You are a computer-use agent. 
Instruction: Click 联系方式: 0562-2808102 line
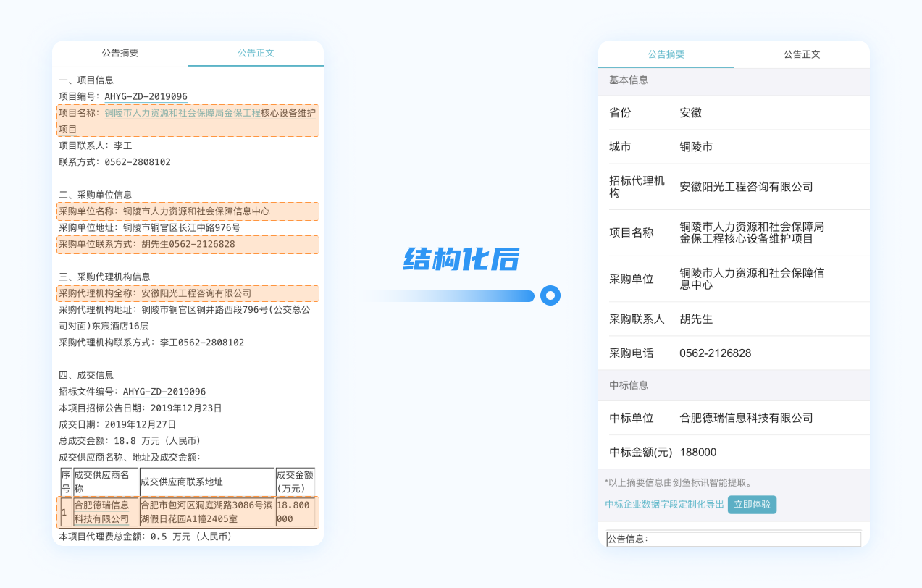tap(114, 162)
